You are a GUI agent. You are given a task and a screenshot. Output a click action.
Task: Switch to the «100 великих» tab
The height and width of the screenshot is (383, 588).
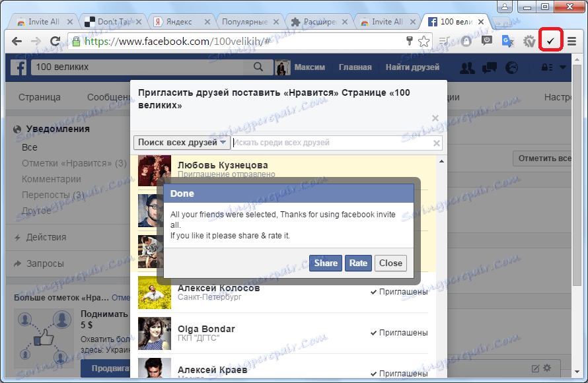click(x=456, y=20)
